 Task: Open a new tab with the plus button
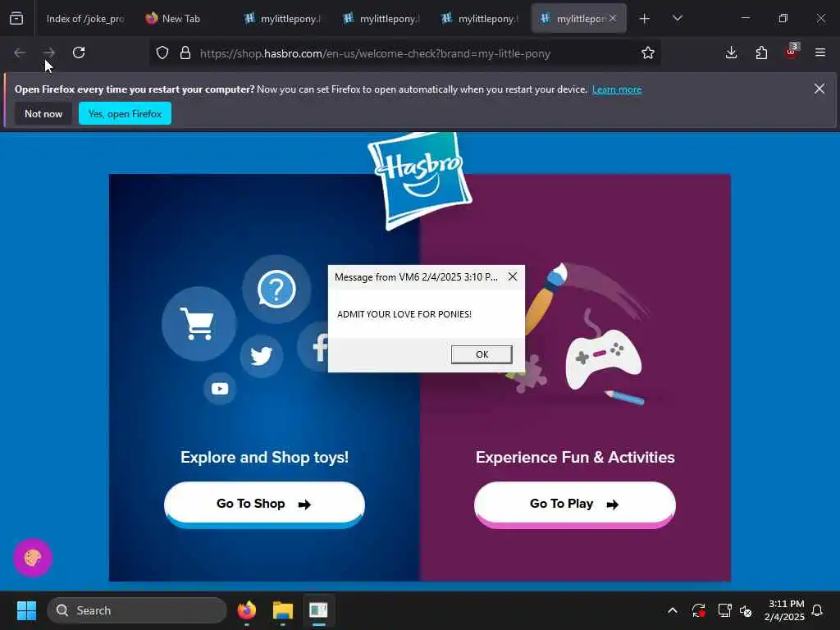(x=645, y=19)
